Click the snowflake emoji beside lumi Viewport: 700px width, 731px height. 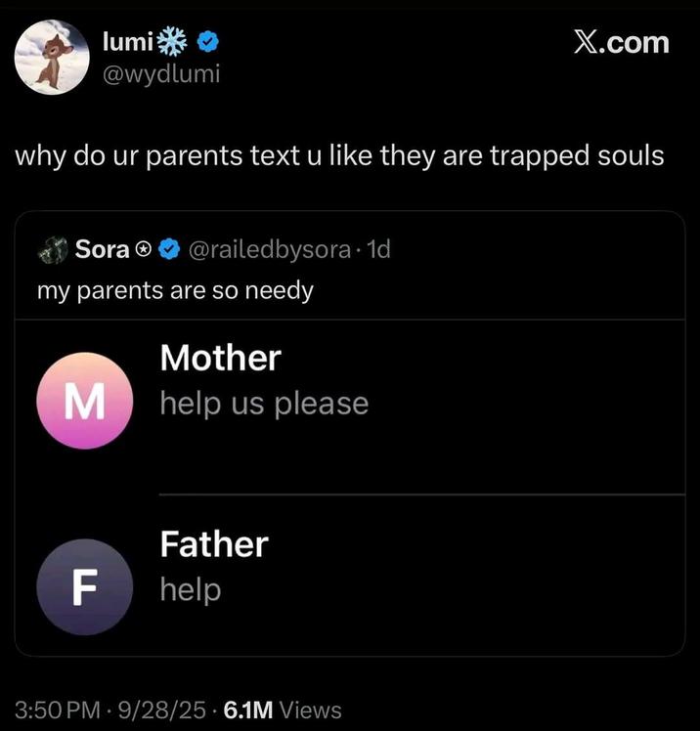click(173, 41)
